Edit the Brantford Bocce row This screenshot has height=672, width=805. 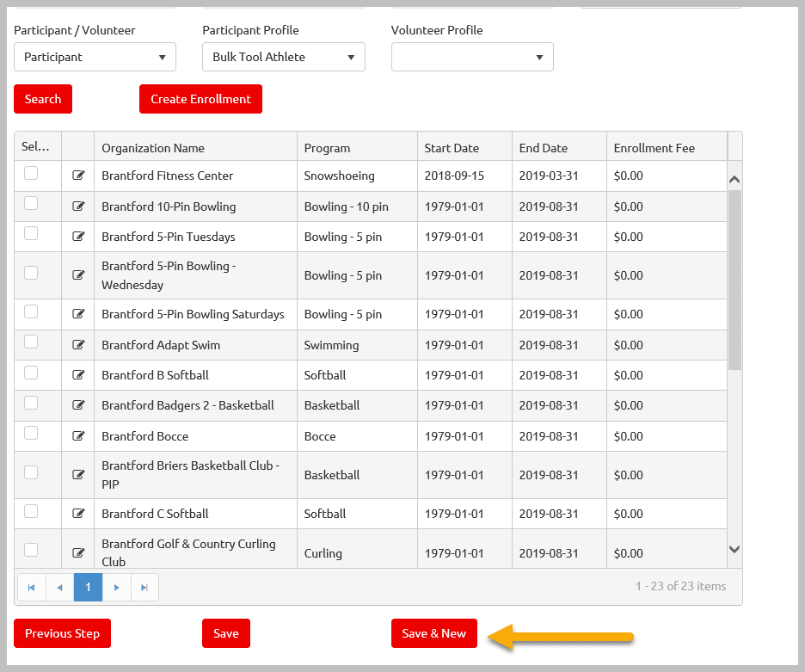point(78,435)
